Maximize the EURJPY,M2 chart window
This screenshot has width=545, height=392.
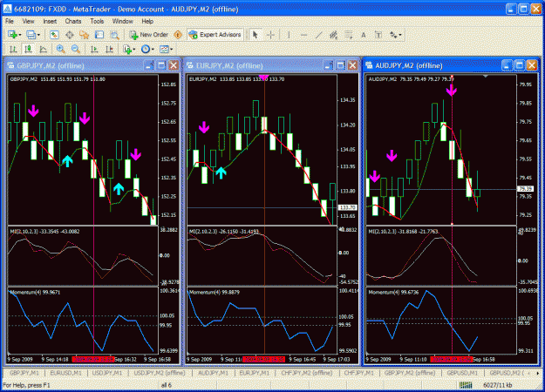coord(341,65)
